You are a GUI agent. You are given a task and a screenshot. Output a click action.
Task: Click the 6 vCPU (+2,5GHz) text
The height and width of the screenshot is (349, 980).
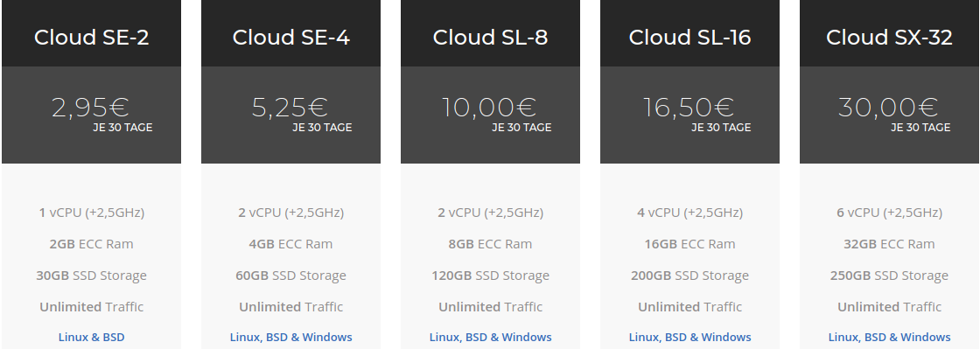889,213
